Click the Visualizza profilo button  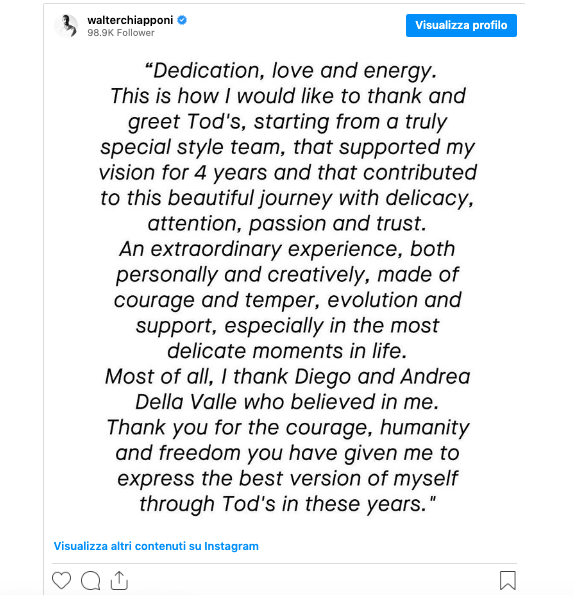(x=461, y=25)
